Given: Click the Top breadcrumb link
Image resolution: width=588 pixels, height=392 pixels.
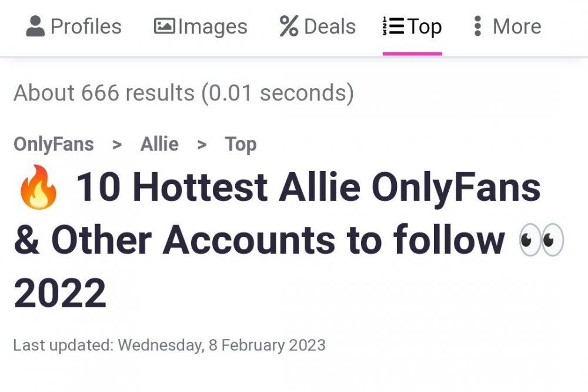Looking at the screenshot, I should pos(240,144).
